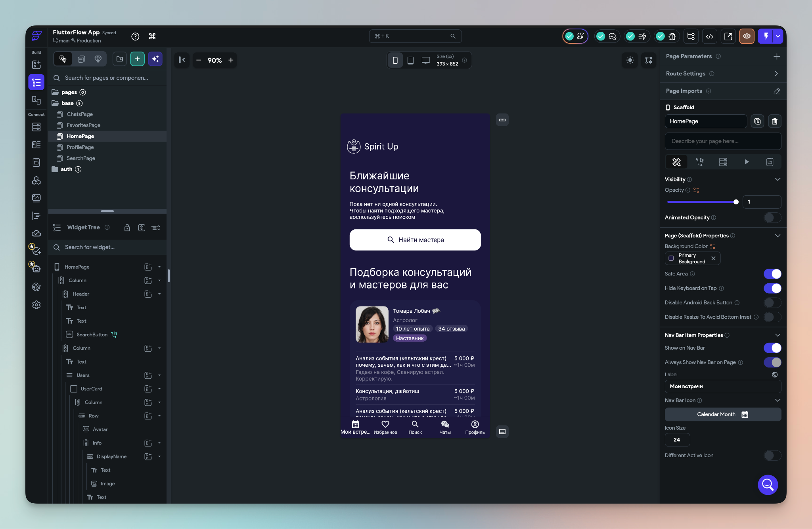Turn off Show on Nav Bar
Screen dimensions: 812x529
click(x=772, y=348)
